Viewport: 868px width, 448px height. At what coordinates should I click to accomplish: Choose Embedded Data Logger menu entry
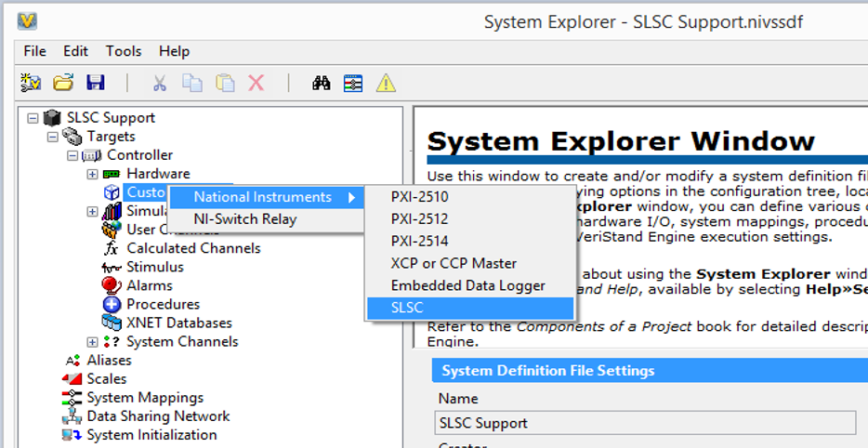click(467, 285)
